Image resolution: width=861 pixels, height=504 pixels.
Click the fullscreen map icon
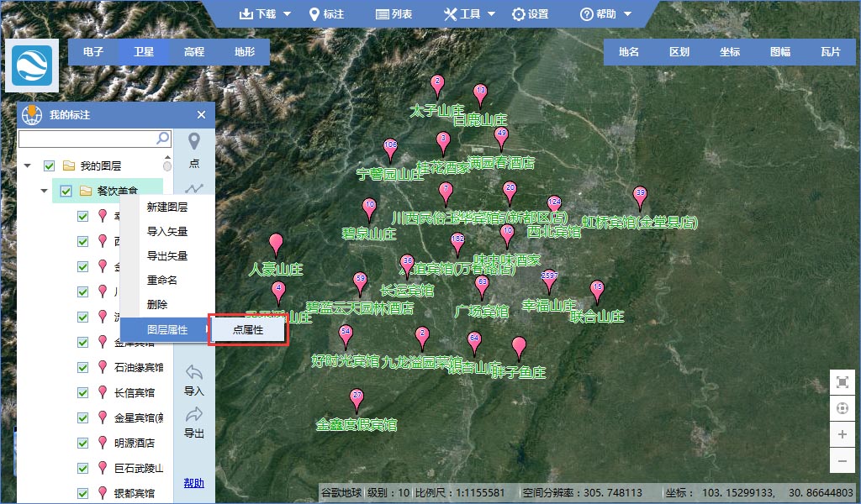(843, 382)
